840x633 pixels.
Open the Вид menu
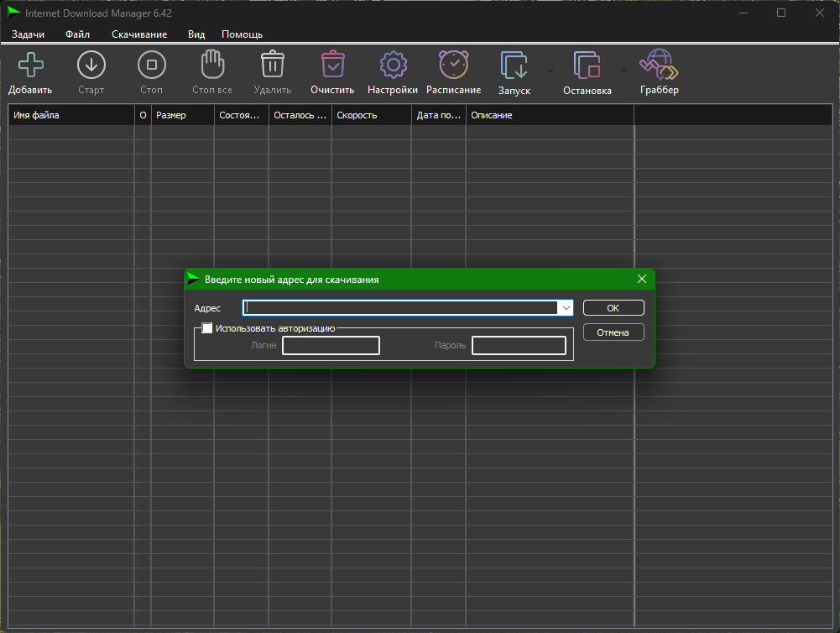point(196,34)
